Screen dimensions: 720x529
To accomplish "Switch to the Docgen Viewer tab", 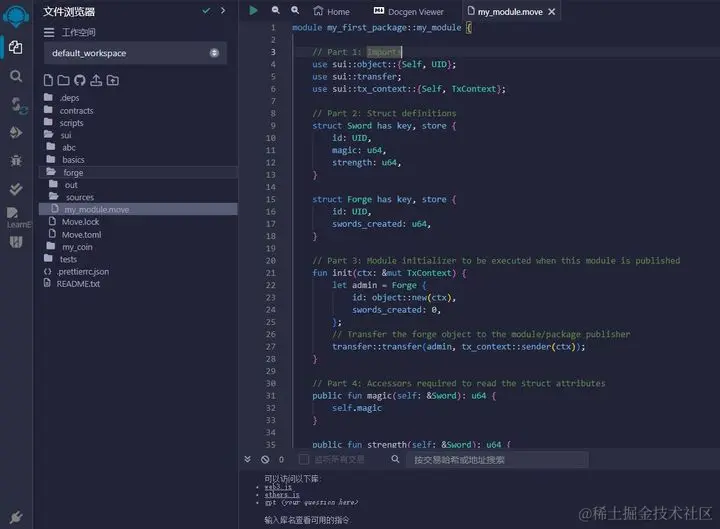I will click(409, 11).
